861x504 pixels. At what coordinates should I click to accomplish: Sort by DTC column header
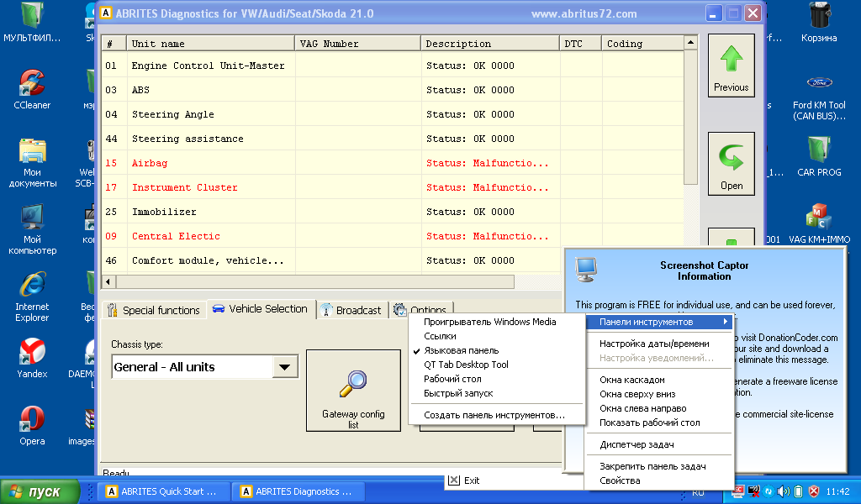click(581, 44)
